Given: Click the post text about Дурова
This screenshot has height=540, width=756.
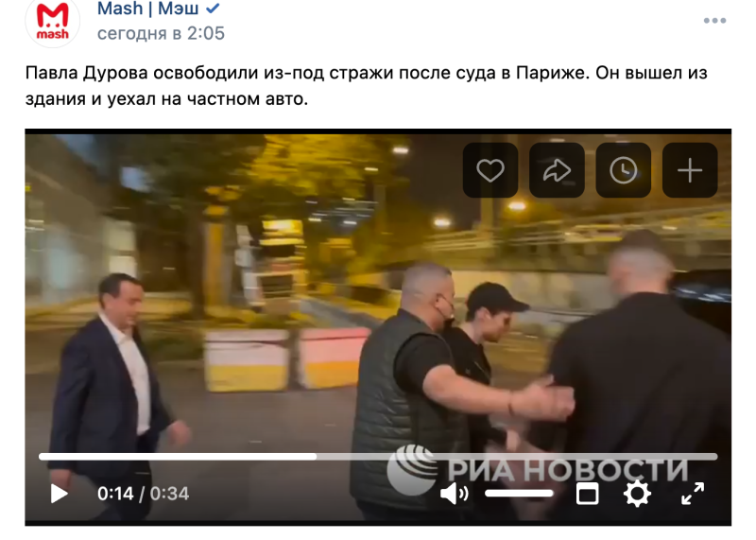Looking at the screenshot, I should (x=366, y=86).
